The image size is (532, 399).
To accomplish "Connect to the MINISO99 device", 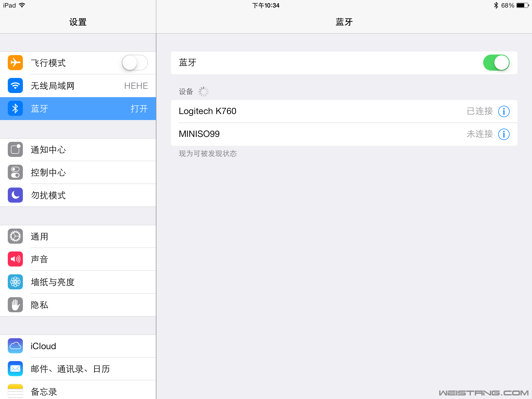I will click(x=344, y=134).
